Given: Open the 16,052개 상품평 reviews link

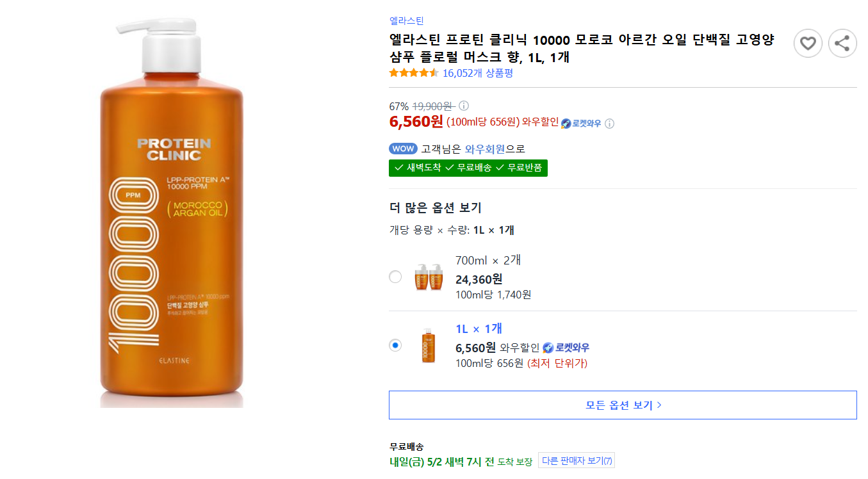Looking at the screenshot, I should pos(478,73).
